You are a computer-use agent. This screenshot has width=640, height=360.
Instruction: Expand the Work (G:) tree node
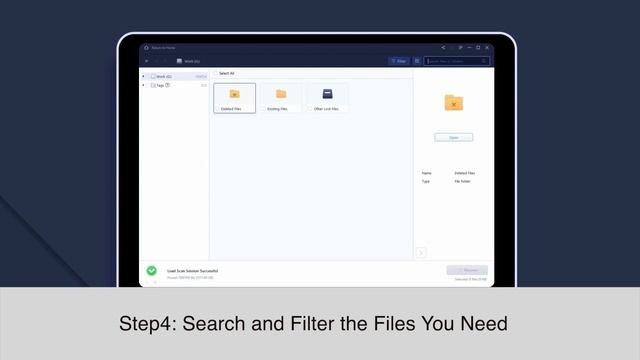(x=143, y=76)
